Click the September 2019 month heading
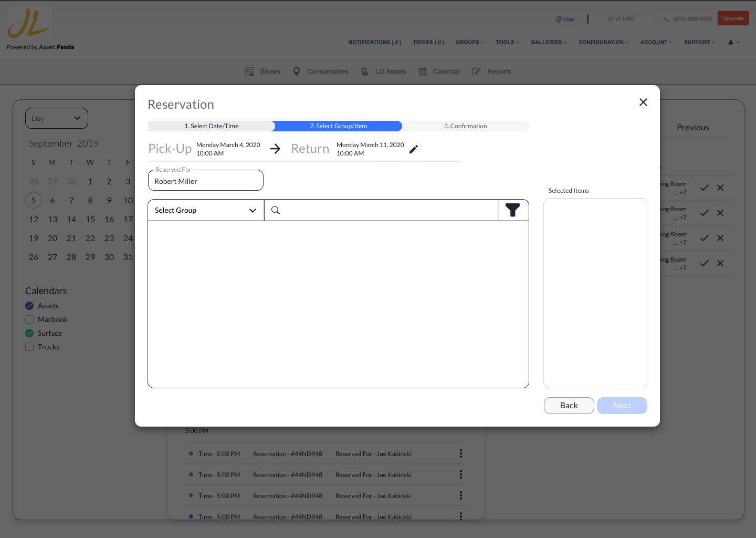Image resolution: width=756 pixels, height=538 pixels. tap(64, 143)
